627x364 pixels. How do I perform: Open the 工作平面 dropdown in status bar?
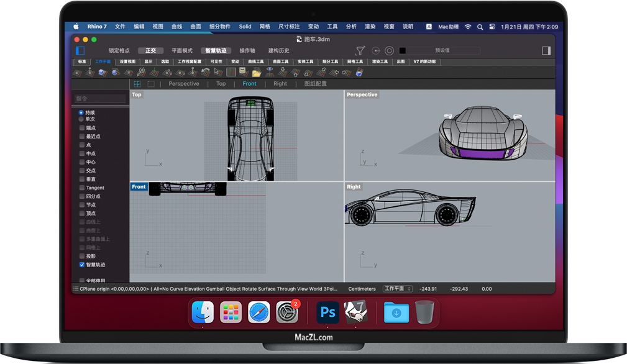coord(398,289)
